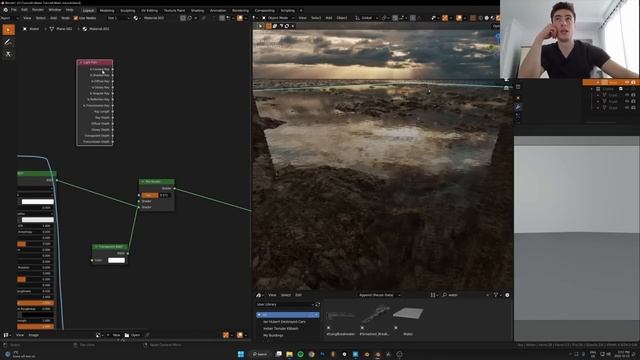This screenshot has width=640, height=360.
Task: Open Transparent BSDF white color swatch
Action: [x=116, y=260]
